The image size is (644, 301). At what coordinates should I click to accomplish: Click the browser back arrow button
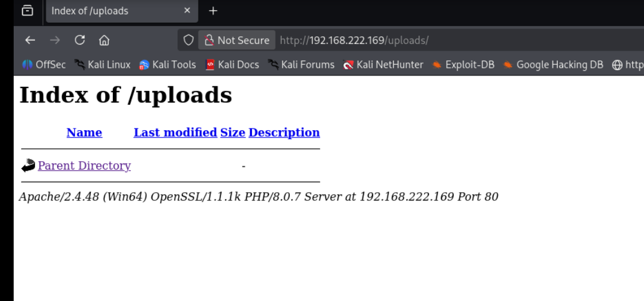30,40
